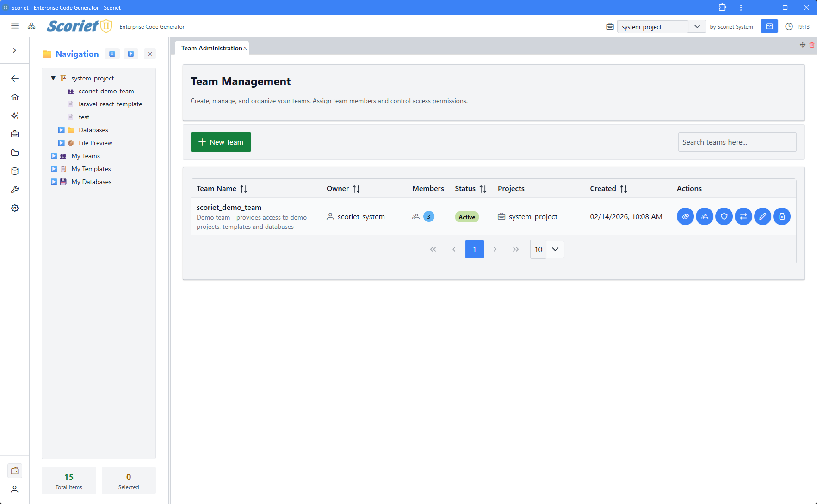Open members management icon for scoriet_demo_team
The height and width of the screenshot is (504, 817).
click(705, 216)
